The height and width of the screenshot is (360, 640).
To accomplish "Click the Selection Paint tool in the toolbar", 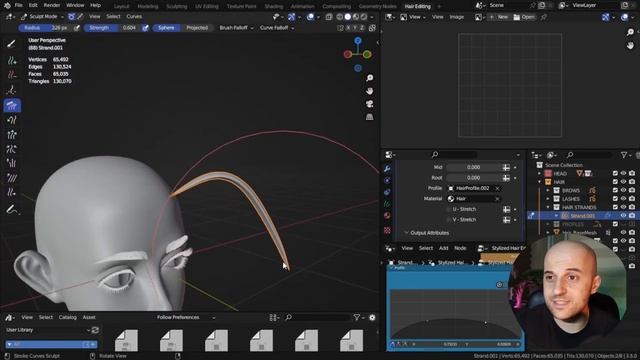I will click(12, 45).
